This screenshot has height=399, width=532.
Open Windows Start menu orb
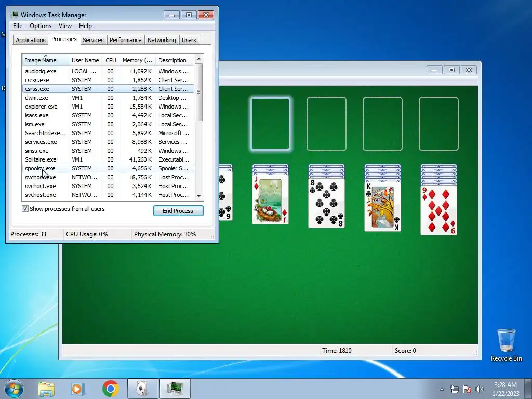click(x=14, y=389)
